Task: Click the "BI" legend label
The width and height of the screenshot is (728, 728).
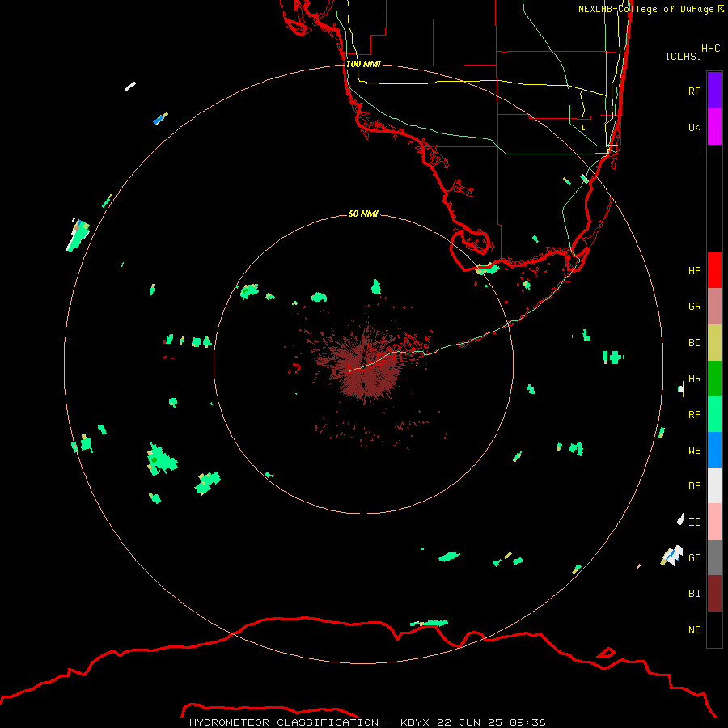Action: point(694,594)
